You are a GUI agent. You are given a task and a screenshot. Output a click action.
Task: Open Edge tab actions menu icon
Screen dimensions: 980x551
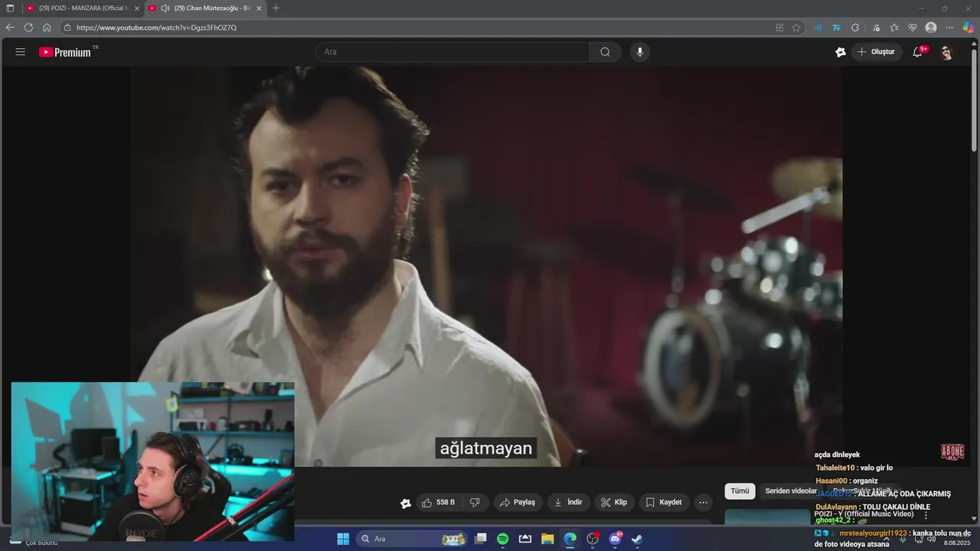click(10, 8)
